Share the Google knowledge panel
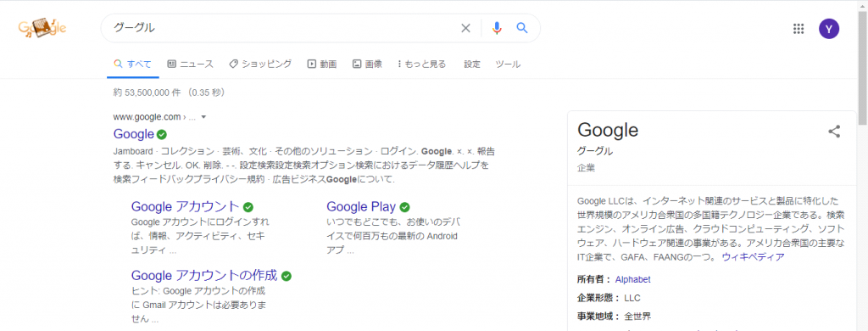The image size is (868, 331). click(x=834, y=132)
